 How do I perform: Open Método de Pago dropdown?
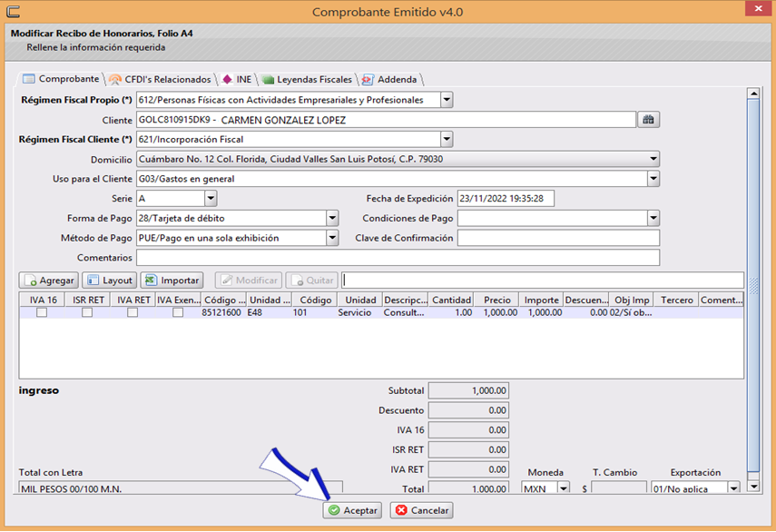point(332,238)
